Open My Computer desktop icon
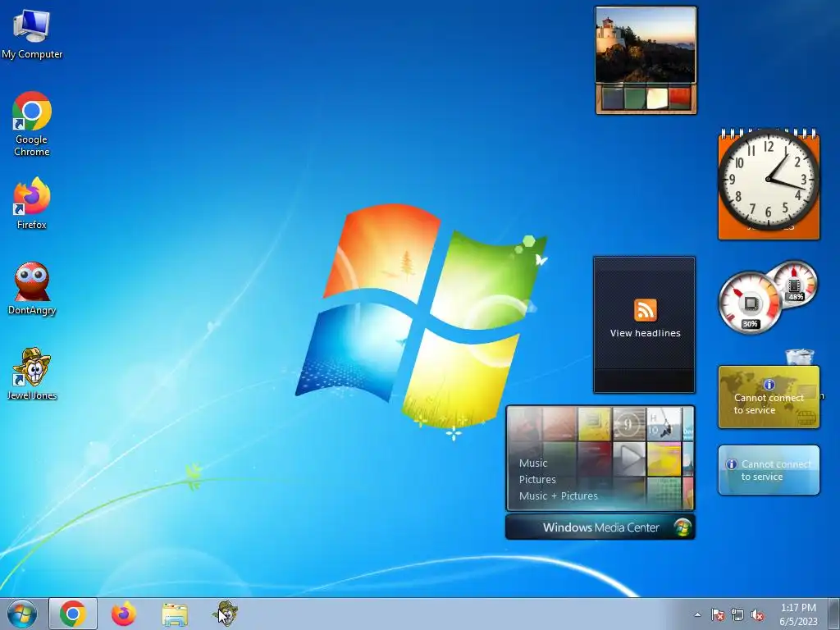The image size is (840, 630). (32, 34)
